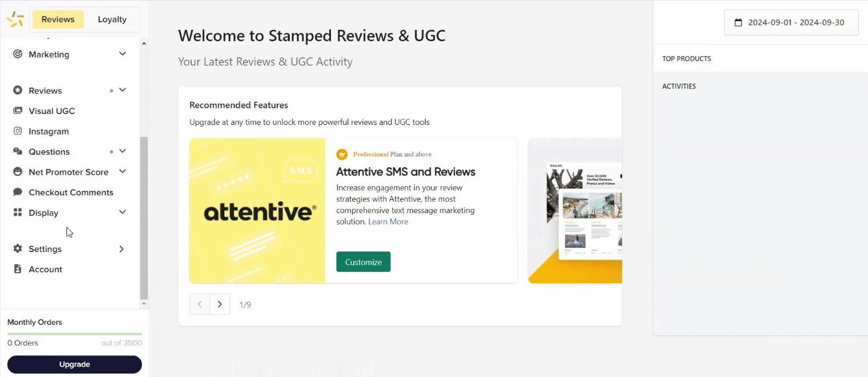Select the Reviews tab at top
This screenshot has width=868, height=377.
tap(58, 19)
